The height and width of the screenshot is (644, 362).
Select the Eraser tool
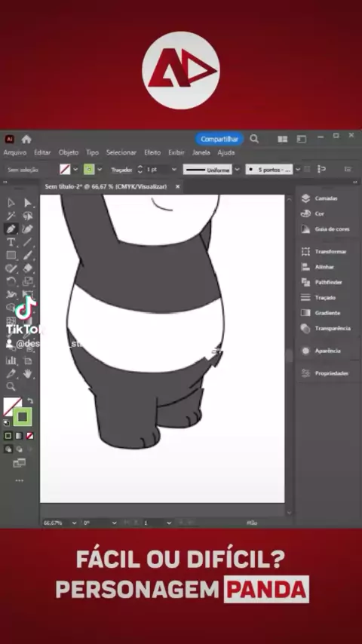click(x=28, y=268)
